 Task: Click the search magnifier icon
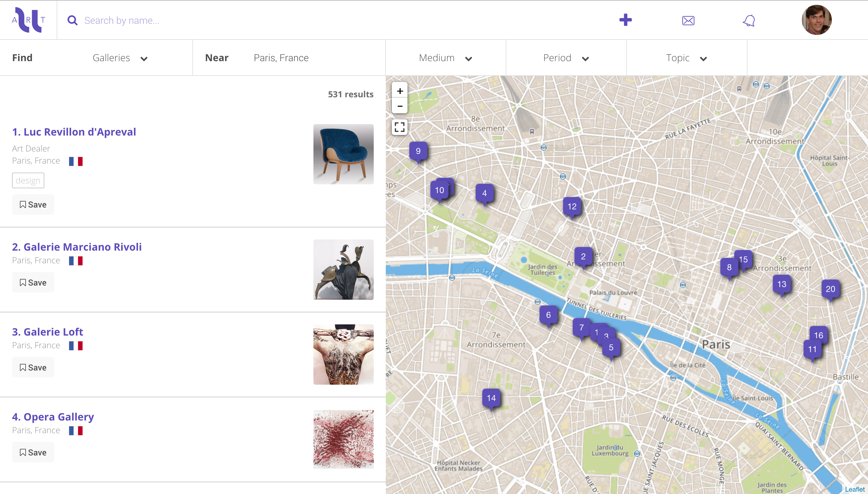click(x=72, y=20)
